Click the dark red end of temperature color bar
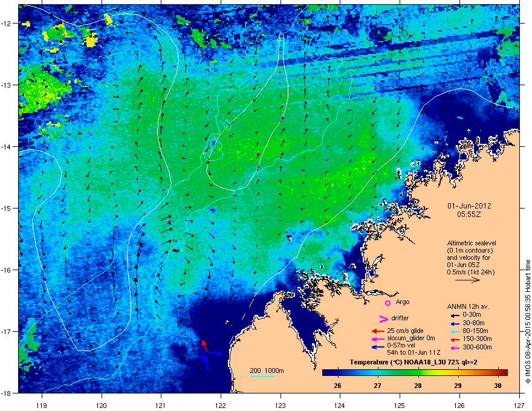Screen dimensions: 532x411 point(505,373)
